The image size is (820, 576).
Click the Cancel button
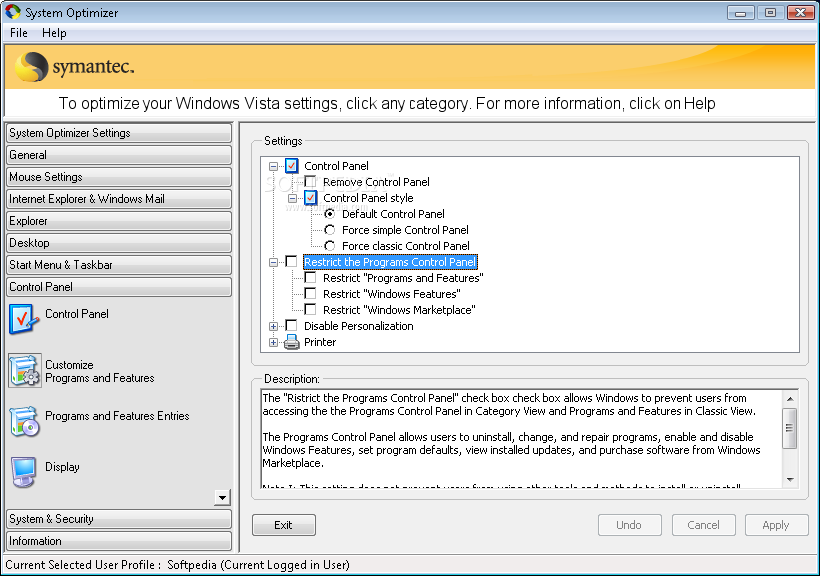coord(703,525)
